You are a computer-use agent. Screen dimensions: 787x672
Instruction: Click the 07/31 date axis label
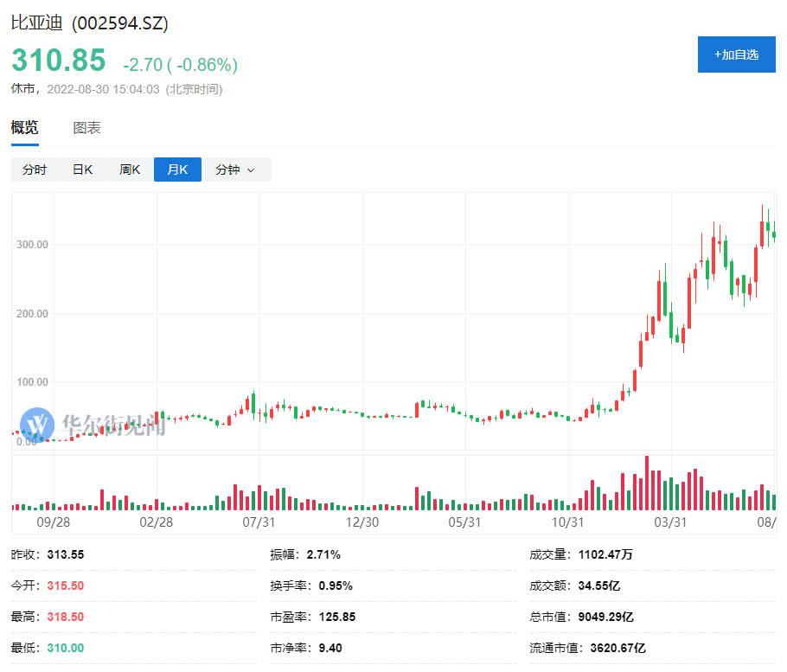pyautogui.click(x=259, y=522)
